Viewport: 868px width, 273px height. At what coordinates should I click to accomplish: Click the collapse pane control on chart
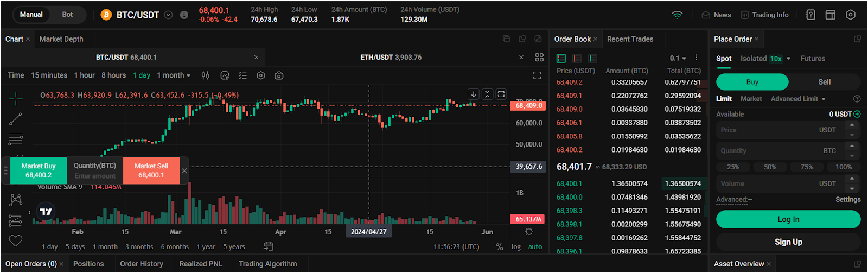click(487, 94)
